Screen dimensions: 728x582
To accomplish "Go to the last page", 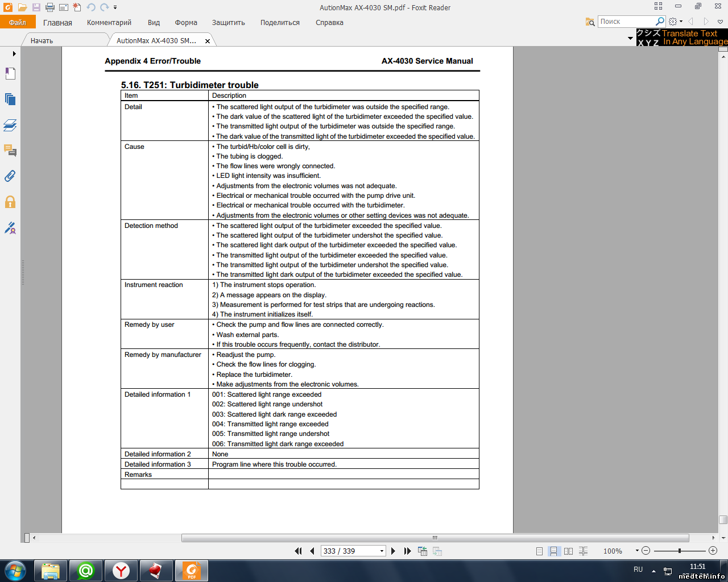I will (x=407, y=551).
